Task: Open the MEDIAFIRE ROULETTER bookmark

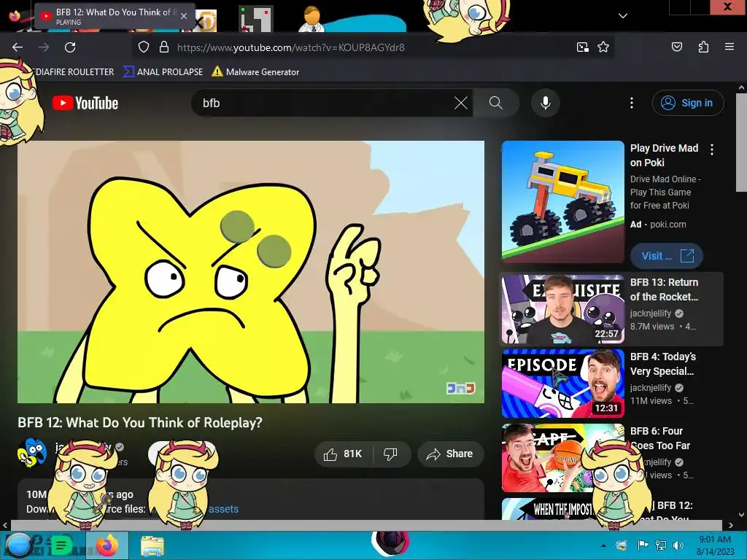Action: coord(71,72)
